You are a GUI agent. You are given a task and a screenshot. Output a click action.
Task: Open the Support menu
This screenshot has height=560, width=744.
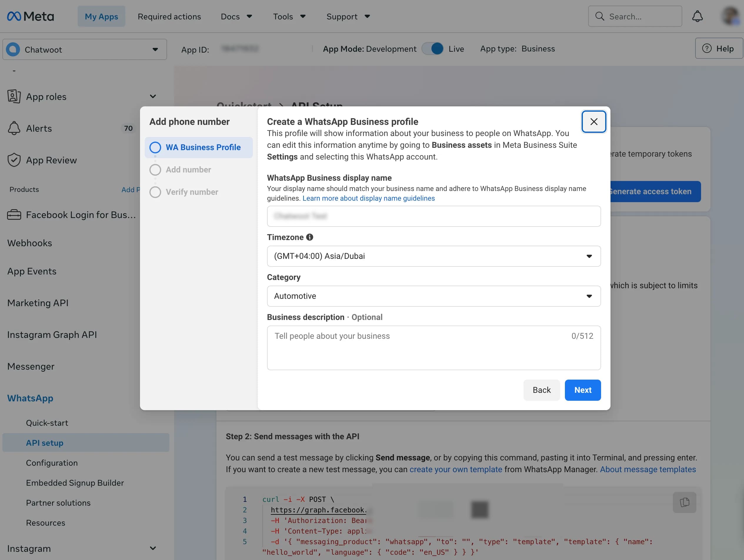coord(348,16)
